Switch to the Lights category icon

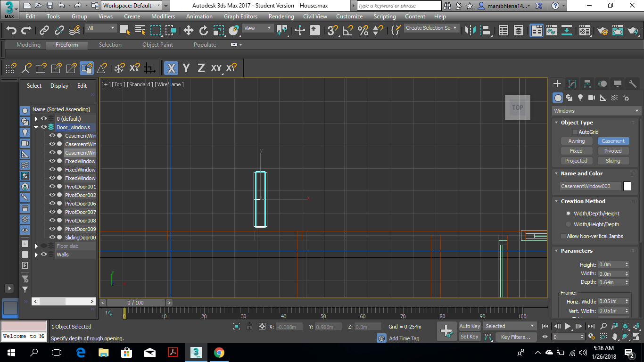point(580,98)
